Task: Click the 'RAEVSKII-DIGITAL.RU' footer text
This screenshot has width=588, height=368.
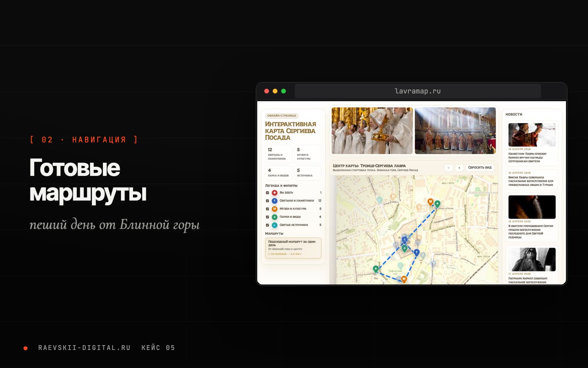Action: point(84,348)
